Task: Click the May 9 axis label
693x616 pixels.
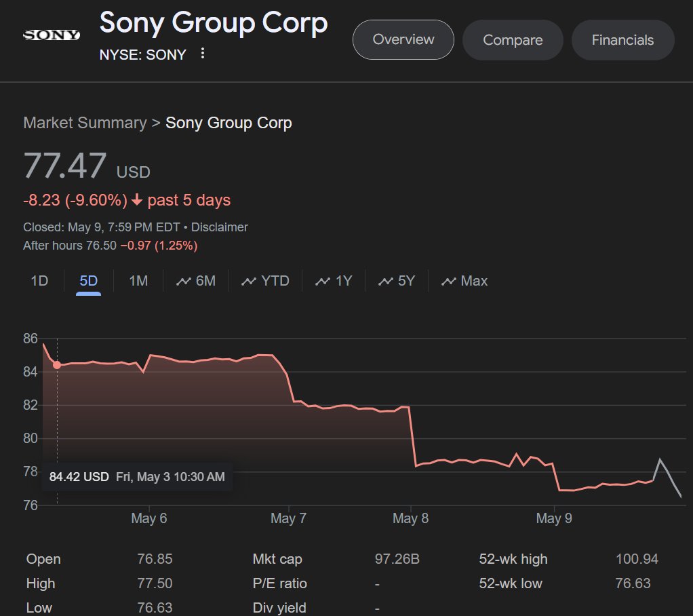Action: tap(554, 518)
